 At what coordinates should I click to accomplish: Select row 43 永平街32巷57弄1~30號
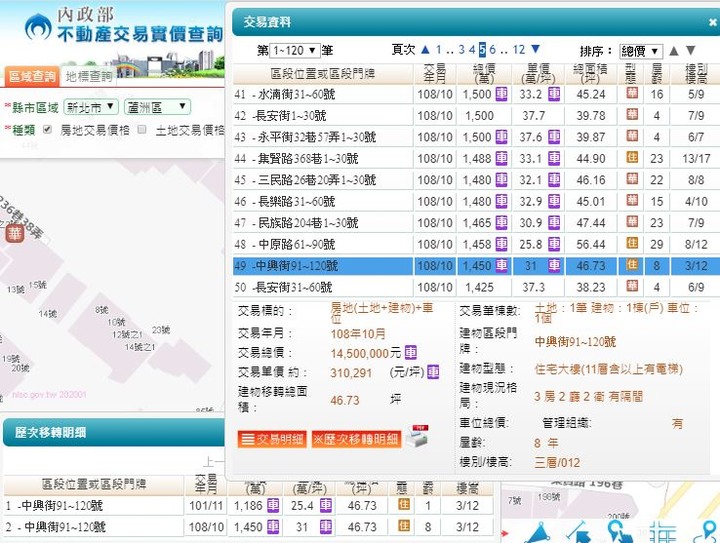[476, 137]
